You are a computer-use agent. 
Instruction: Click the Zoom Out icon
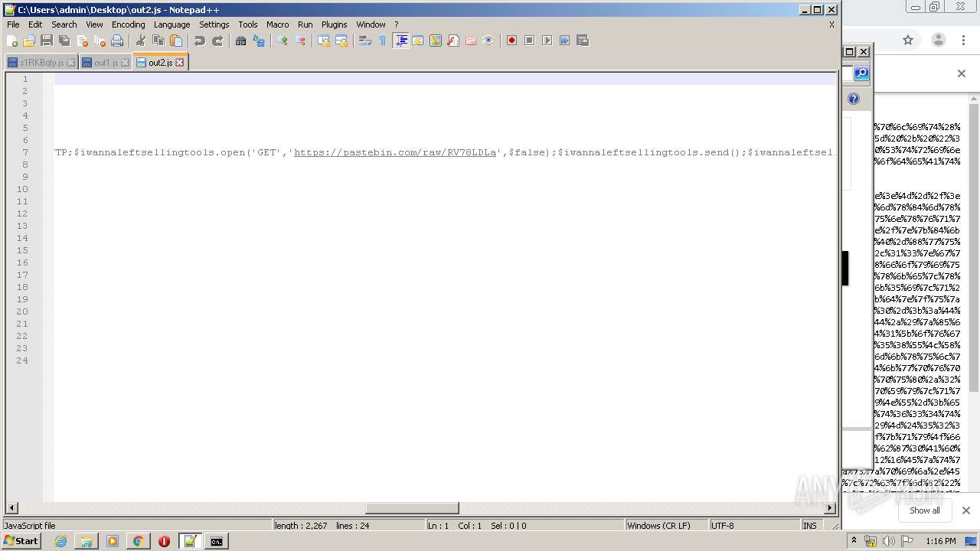(300, 41)
